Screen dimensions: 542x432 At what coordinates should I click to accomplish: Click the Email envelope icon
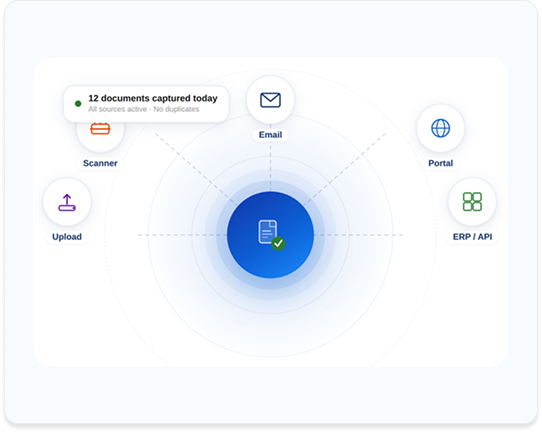270,100
